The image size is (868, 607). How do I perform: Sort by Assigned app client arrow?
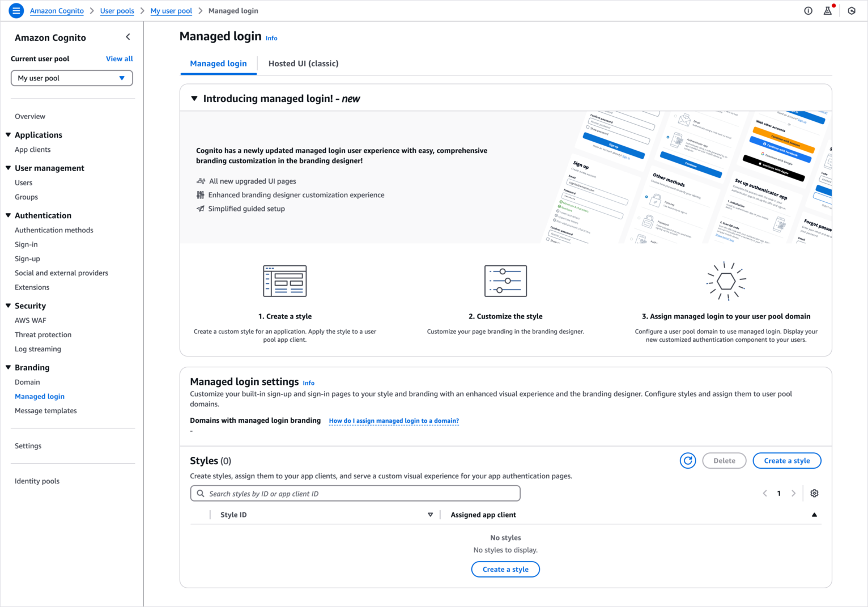[814, 515]
